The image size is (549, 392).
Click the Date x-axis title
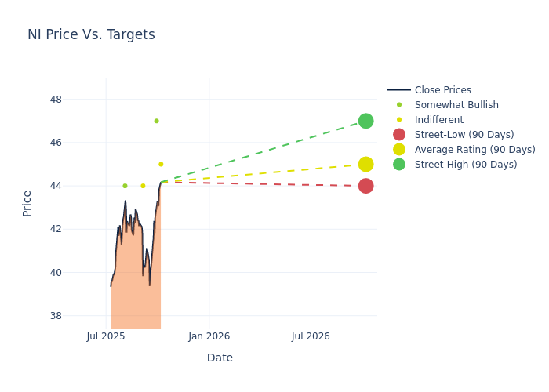click(220, 358)
